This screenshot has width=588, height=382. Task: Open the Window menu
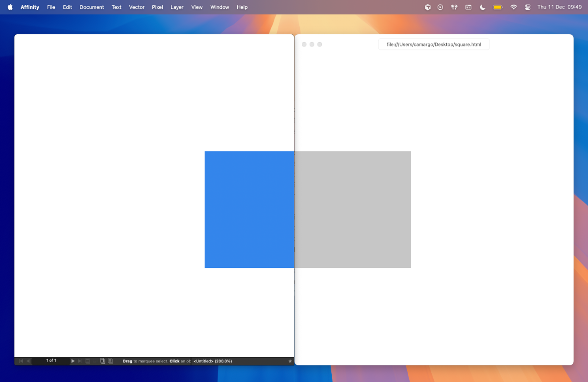click(220, 7)
